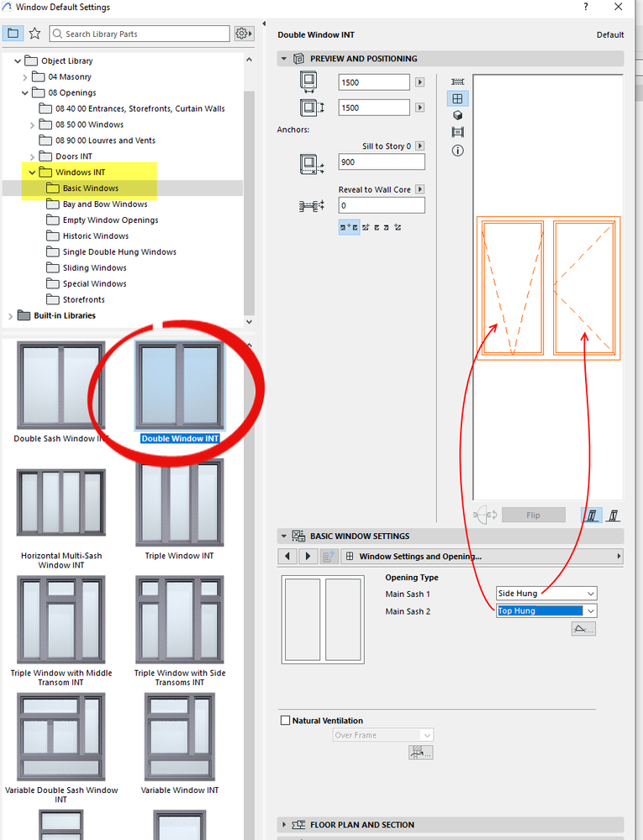Select the Storefronts folder

pos(83,299)
